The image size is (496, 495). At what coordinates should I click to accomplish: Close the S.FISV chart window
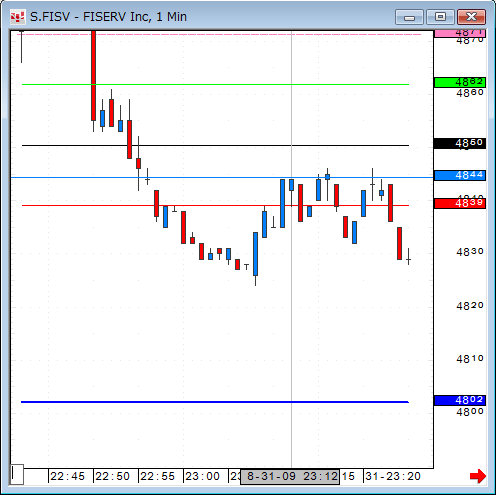pyautogui.click(x=471, y=17)
